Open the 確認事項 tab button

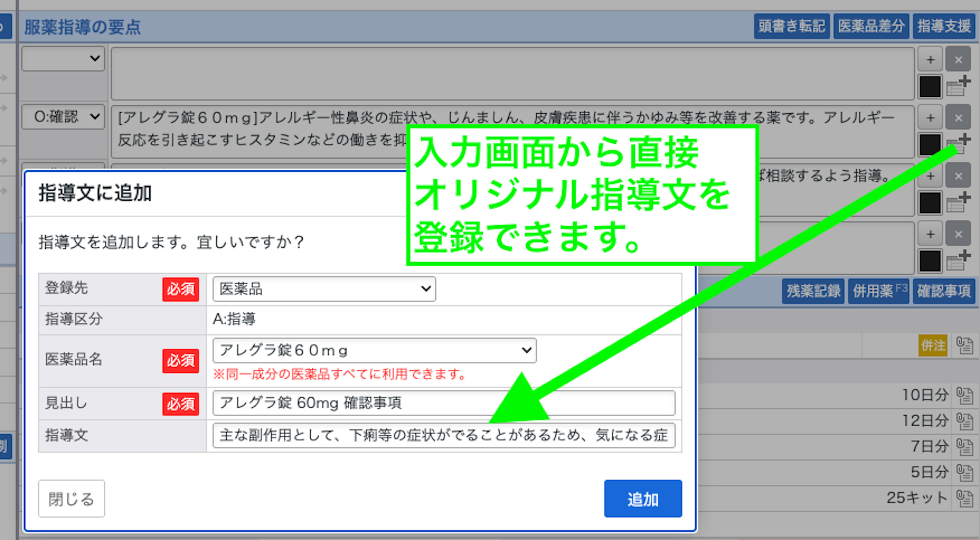pyautogui.click(x=944, y=291)
